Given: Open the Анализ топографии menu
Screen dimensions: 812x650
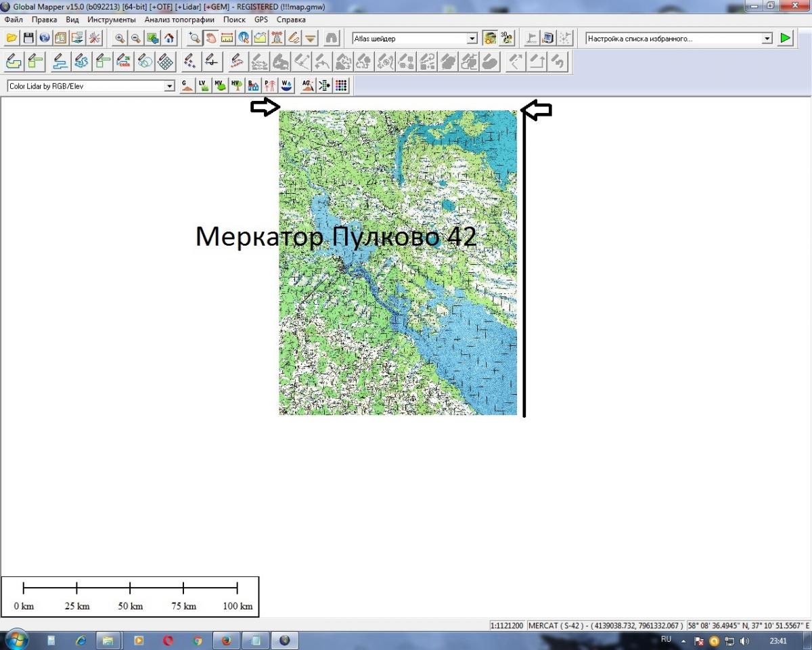Looking at the screenshot, I should 179,20.
